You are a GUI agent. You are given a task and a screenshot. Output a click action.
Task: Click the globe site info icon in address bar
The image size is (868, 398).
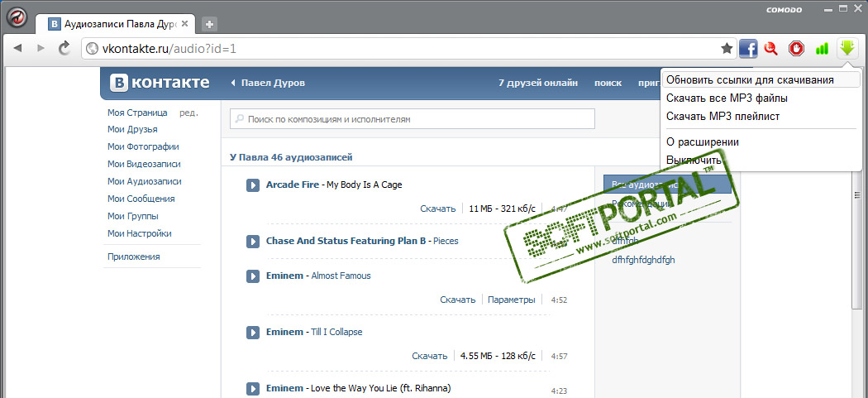pyautogui.click(x=92, y=49)
